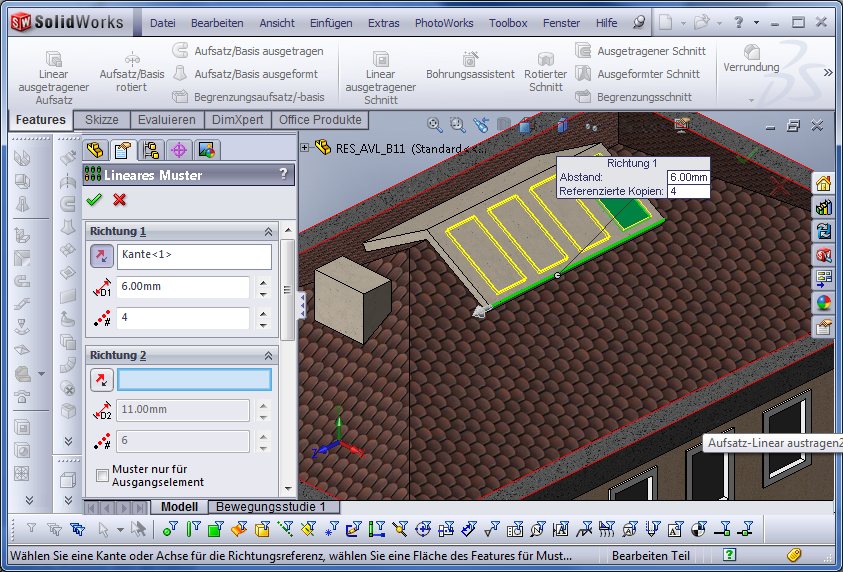Click the red X to cancel Lineares Muster

click(x=120, y=199)
